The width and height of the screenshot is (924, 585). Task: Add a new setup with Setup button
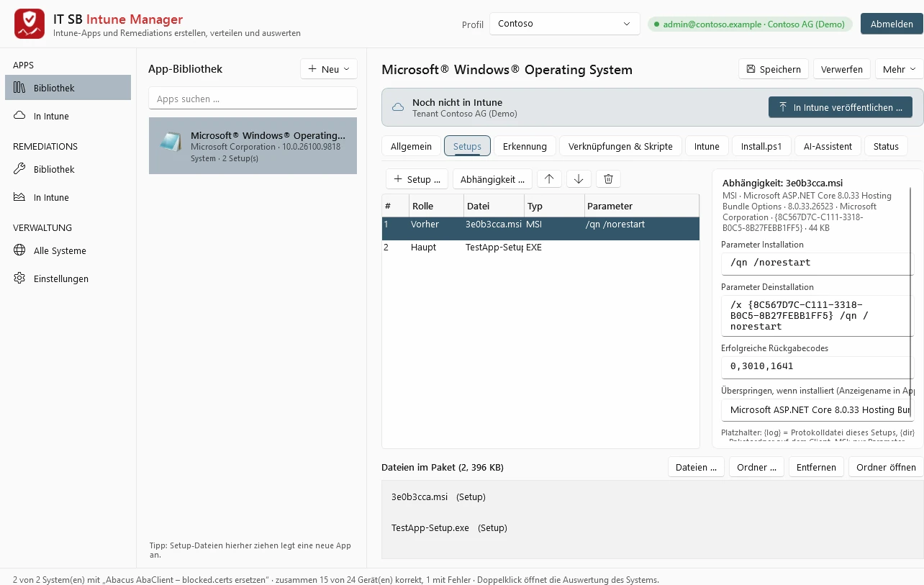[x=417, y=179]
